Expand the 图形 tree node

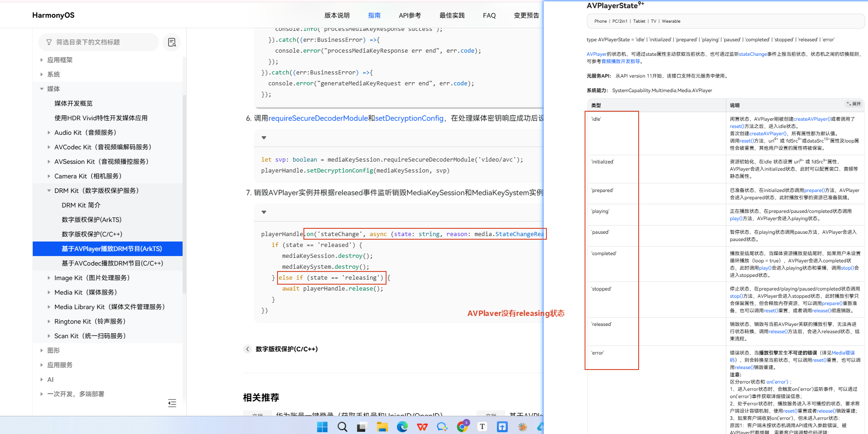click(x=42, y=350)
